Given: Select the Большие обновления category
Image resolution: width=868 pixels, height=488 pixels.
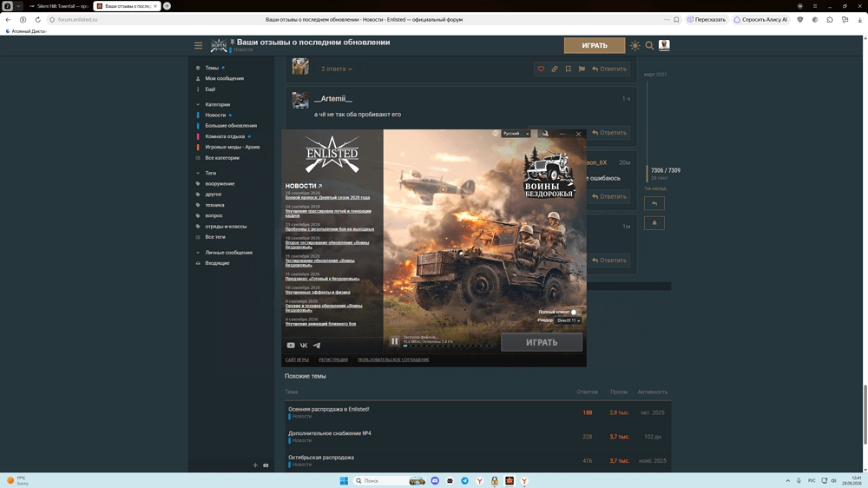Looking at the screenshot, I should coord(231,125).
